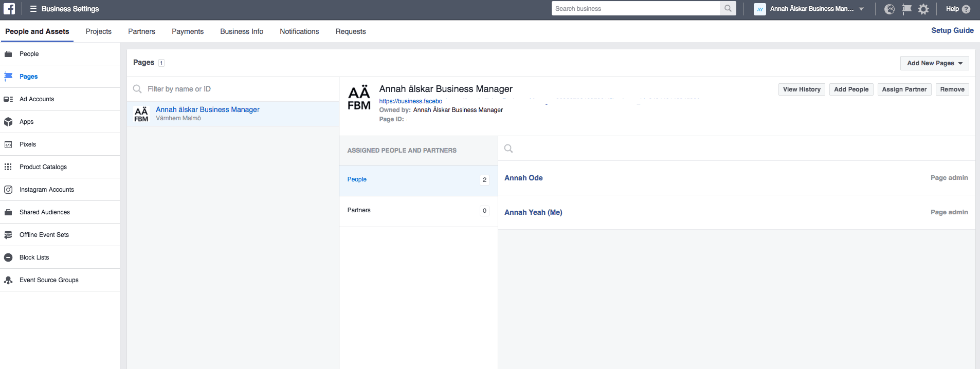980x369 pixels.
Task: Select Instagram Accounts in the sidebar
Action: [47, 190]
